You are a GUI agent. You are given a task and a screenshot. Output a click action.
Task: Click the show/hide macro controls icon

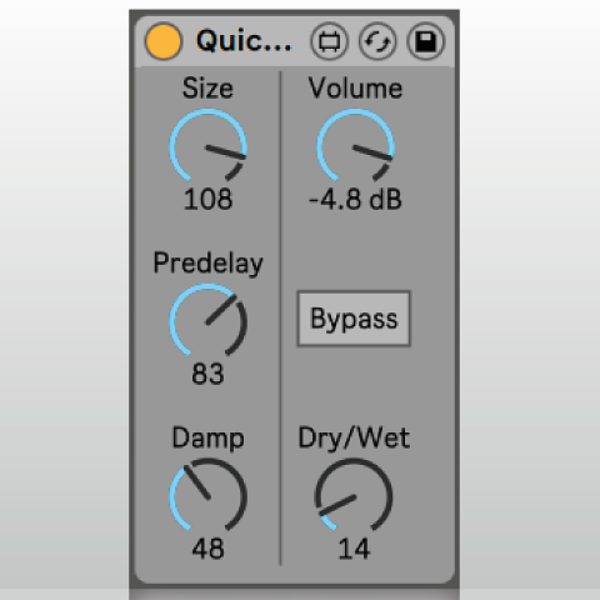pos(327,41)
